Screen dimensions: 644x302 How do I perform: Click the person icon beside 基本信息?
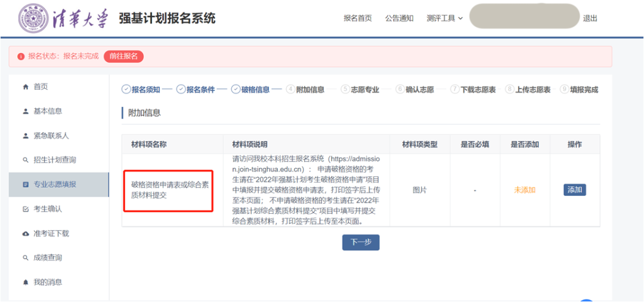pyautogui.click(x=25, y=111)
